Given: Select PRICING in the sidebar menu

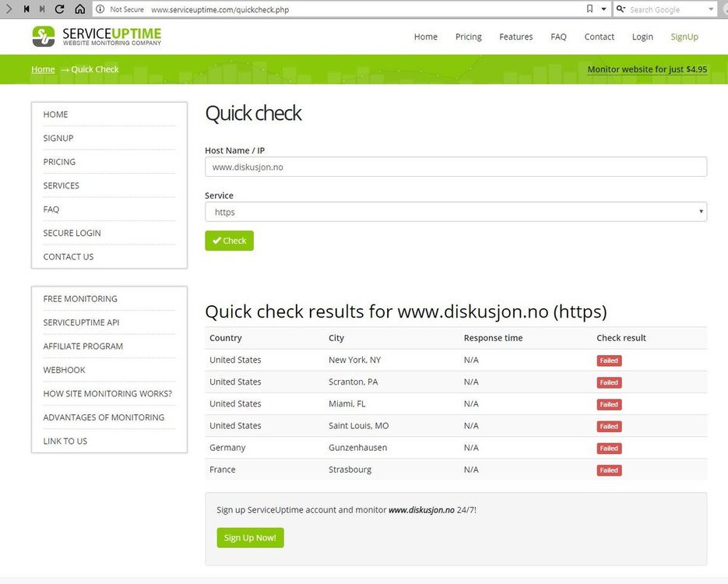Looking at the screenshot, I should pos(59,161).
